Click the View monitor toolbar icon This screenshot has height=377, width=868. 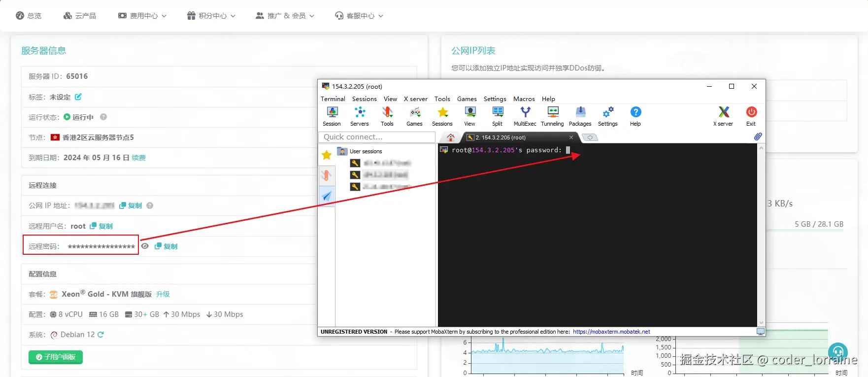[x=470, y=116]
